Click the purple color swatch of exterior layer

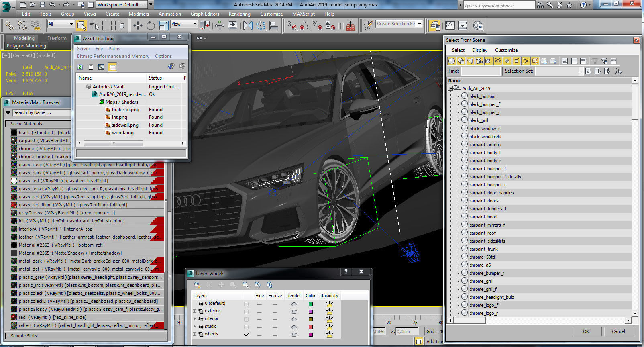coord(310,311)
